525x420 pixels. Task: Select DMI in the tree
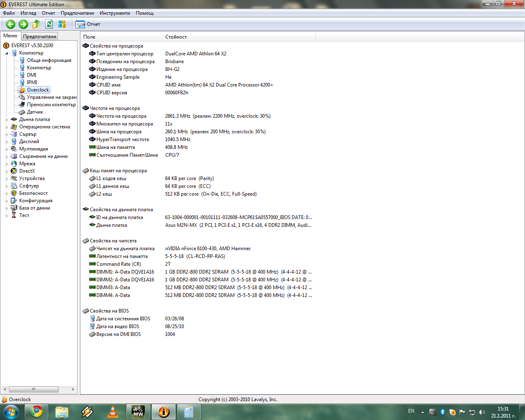click(x=32, y=75)
